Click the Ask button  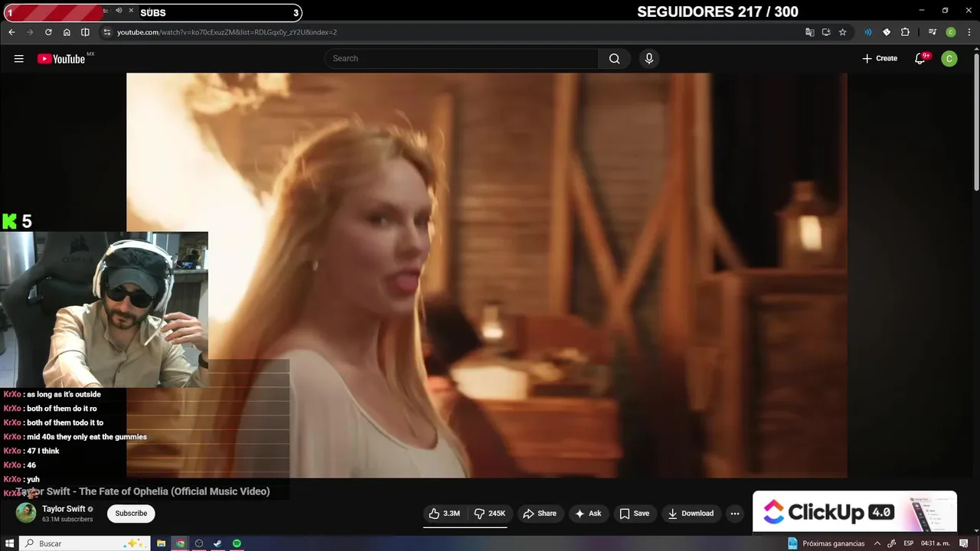(588, 514)
